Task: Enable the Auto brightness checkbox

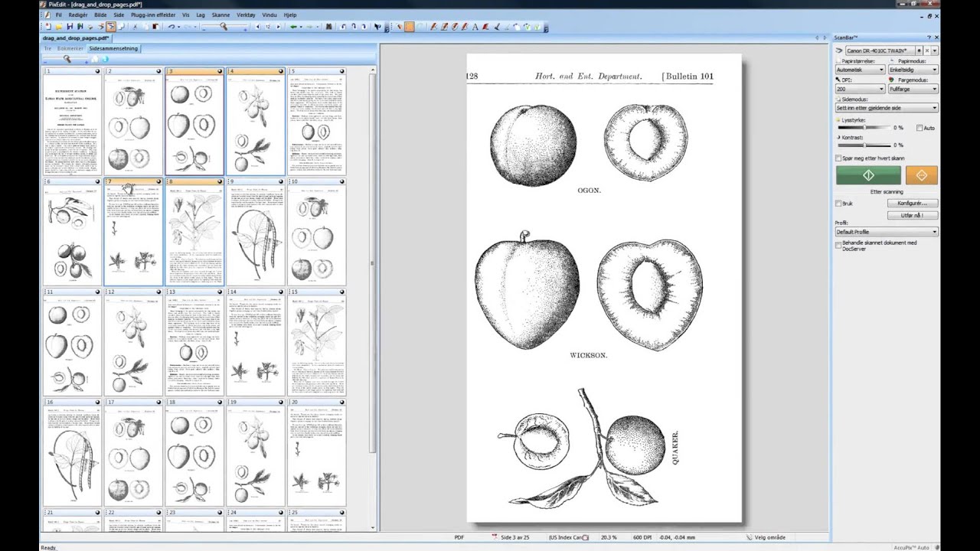Action: tap(920, 128)
